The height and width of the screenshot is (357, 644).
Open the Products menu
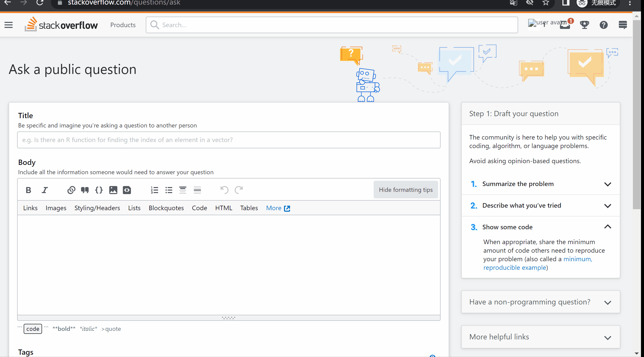tap(123, 25)
